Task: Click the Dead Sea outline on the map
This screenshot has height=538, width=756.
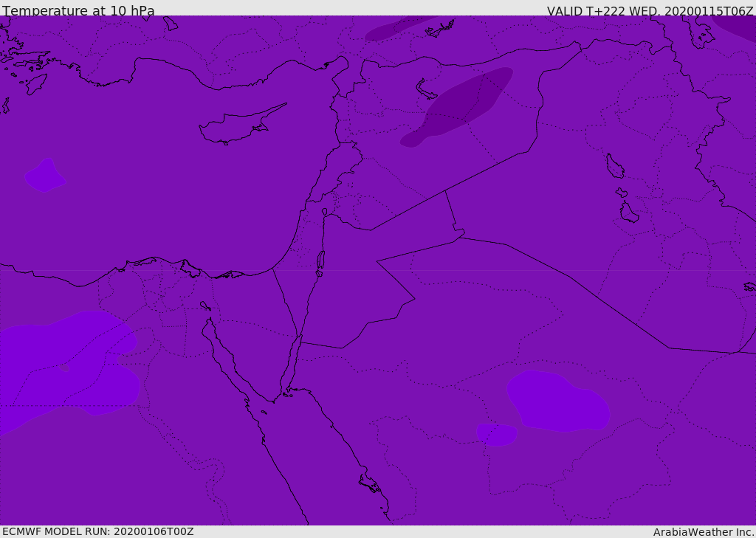Action: (320, 261)
